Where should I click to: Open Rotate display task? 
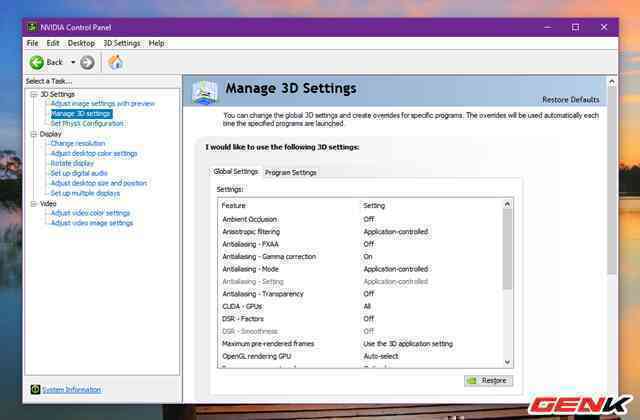(72, 163)
